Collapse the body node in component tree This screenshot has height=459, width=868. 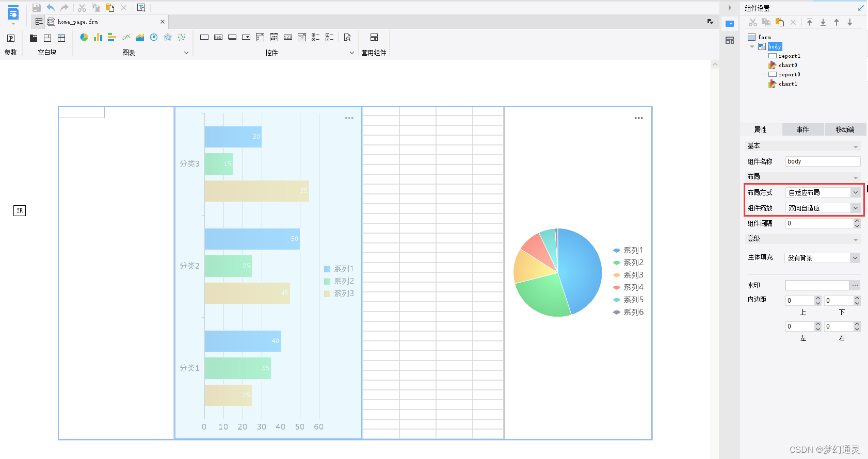(x=752, y=46)
